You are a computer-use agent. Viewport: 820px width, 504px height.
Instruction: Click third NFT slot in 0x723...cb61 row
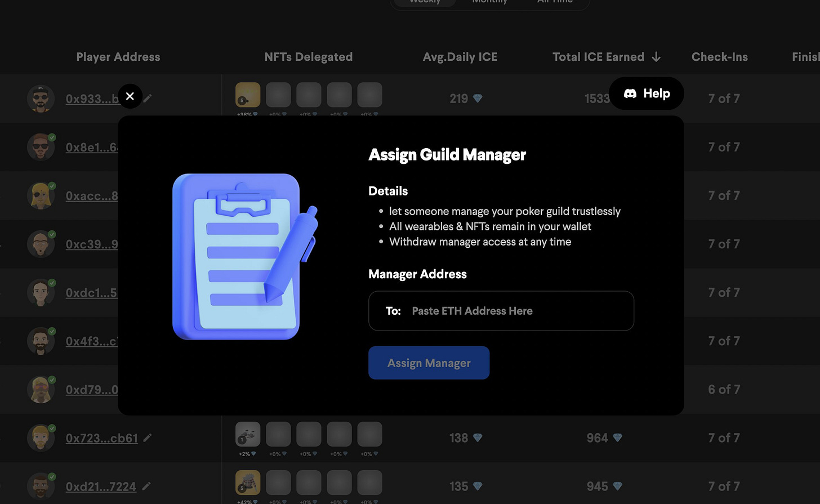click(309, 434)
